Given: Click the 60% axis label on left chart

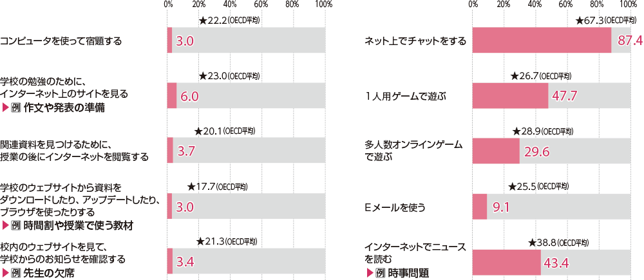Looking at the screenshot, I should 261,4.
